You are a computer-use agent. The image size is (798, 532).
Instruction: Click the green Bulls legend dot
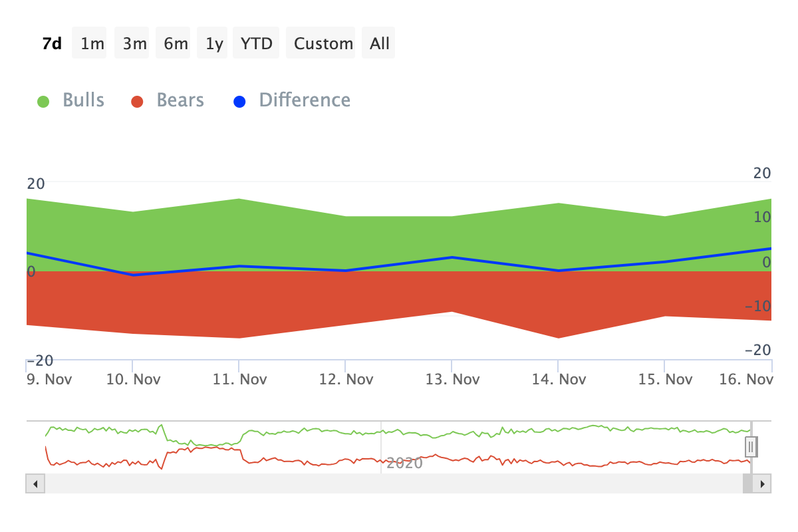pyautogui.click(x=43, y=102)
